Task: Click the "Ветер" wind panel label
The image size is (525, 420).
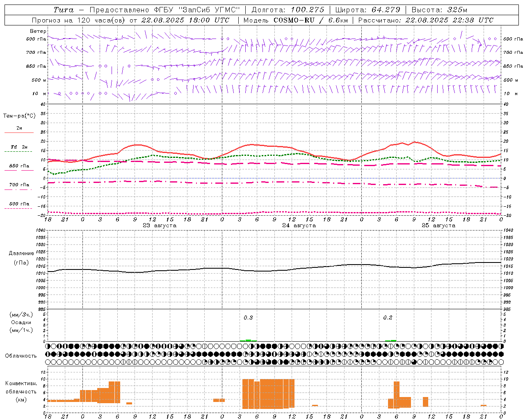Action: click(x=38, y=31)
